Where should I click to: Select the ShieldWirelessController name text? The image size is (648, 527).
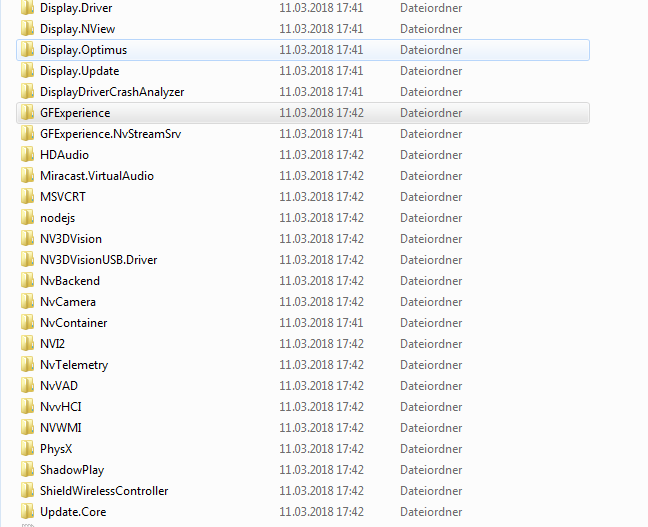104,491
